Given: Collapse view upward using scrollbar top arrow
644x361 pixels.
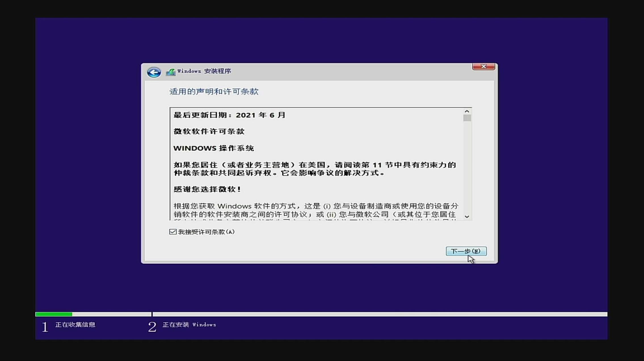Looking at the screenshot, I should (467, 111).
